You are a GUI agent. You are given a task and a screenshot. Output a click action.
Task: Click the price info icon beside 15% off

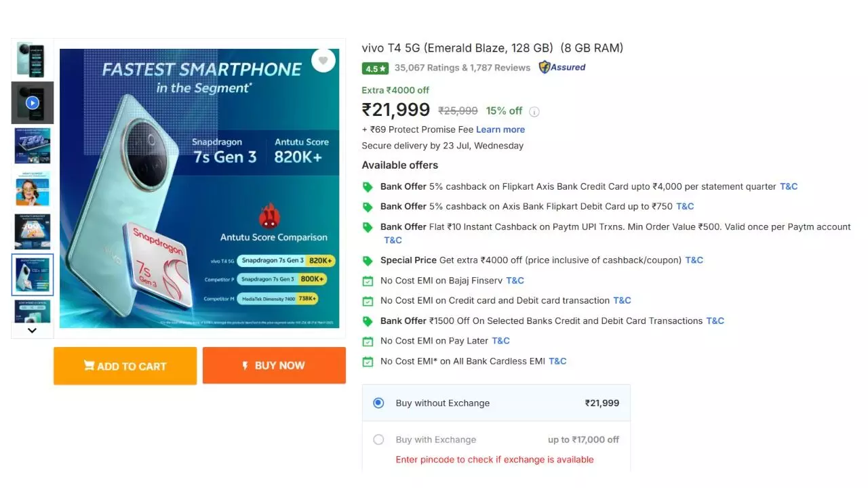click(534, 112)
